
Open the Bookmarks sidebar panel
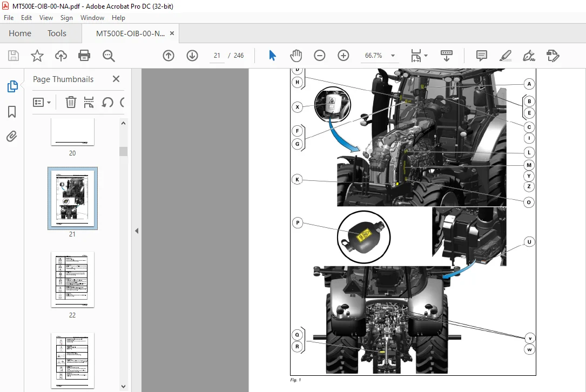tap(12, 111)
